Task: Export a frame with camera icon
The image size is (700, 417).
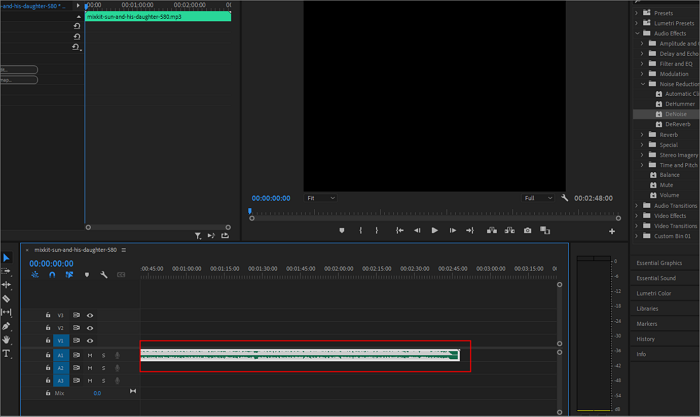Action: (527, 230)
